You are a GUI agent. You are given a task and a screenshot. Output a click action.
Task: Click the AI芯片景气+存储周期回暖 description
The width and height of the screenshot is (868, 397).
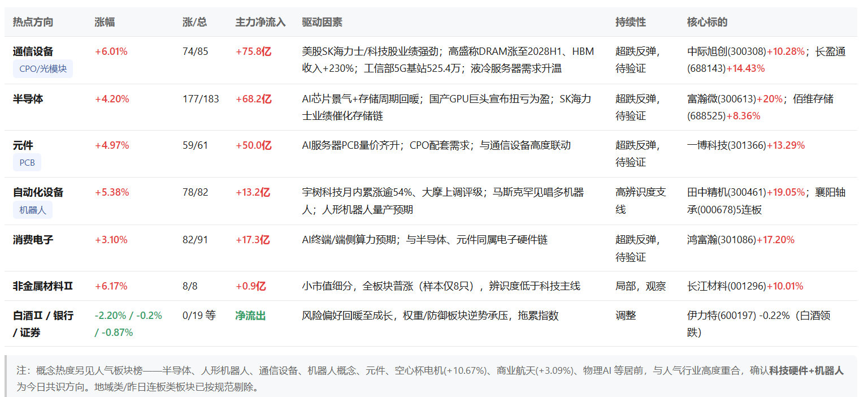[447, 107]
